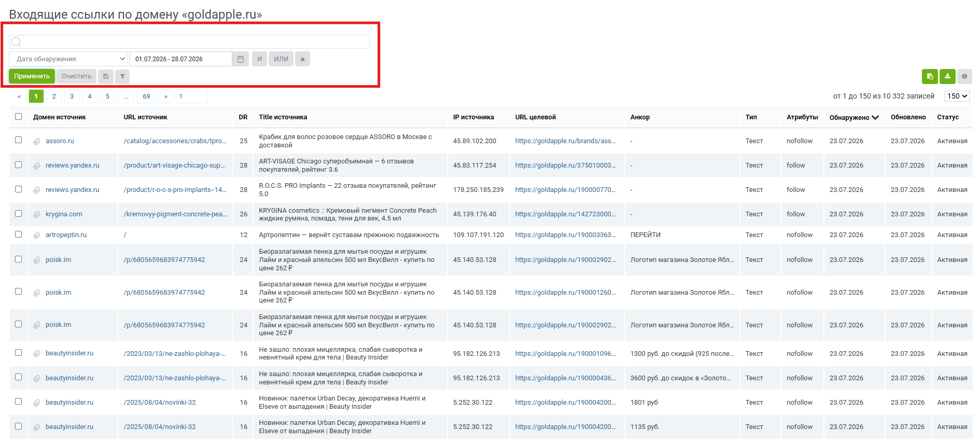Viewport: 980px width, 442px height.
Task: Select checkbox for poisk.im row targeting 190001260
Action: point(19,292)
